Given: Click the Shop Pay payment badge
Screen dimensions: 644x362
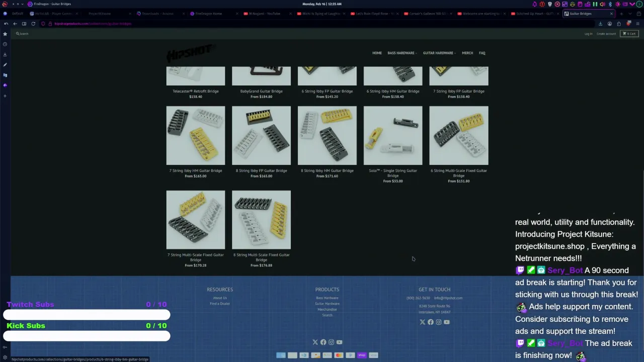Looking at the screenshot, I should [x=362, y=355].
